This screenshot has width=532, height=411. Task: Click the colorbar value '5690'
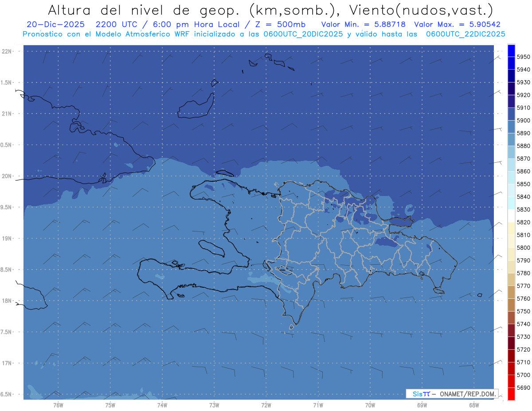(x=523, y=388)
